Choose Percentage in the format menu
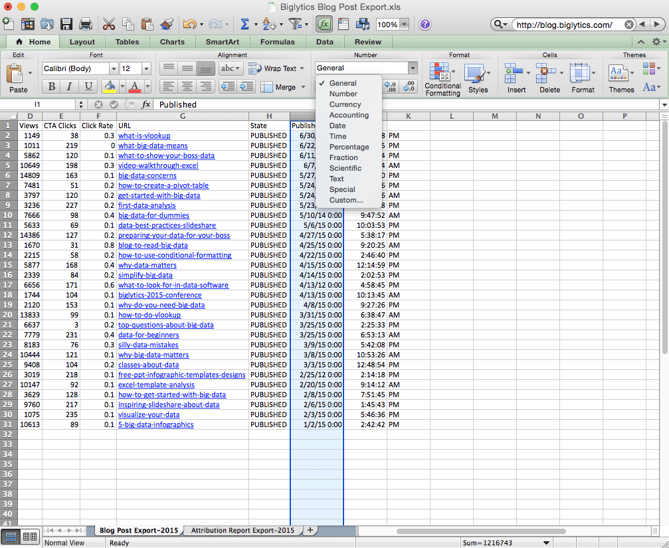This screenshot has width=669, height=548. 349,147
